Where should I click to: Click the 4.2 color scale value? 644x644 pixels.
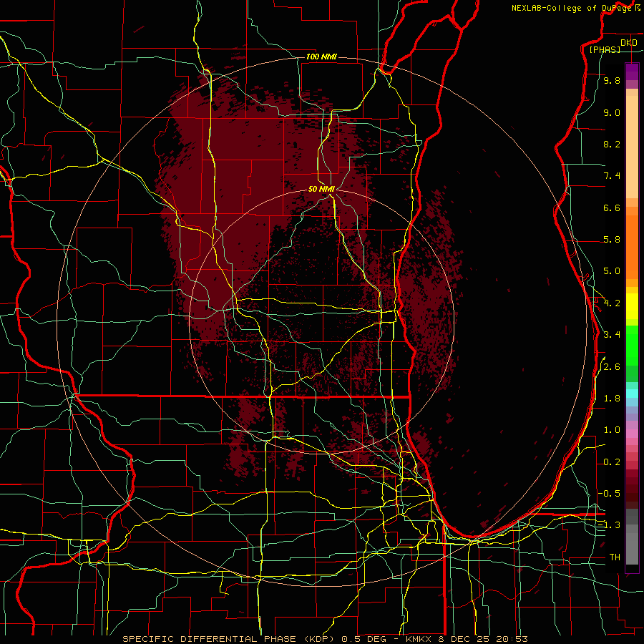coord(612,303)
